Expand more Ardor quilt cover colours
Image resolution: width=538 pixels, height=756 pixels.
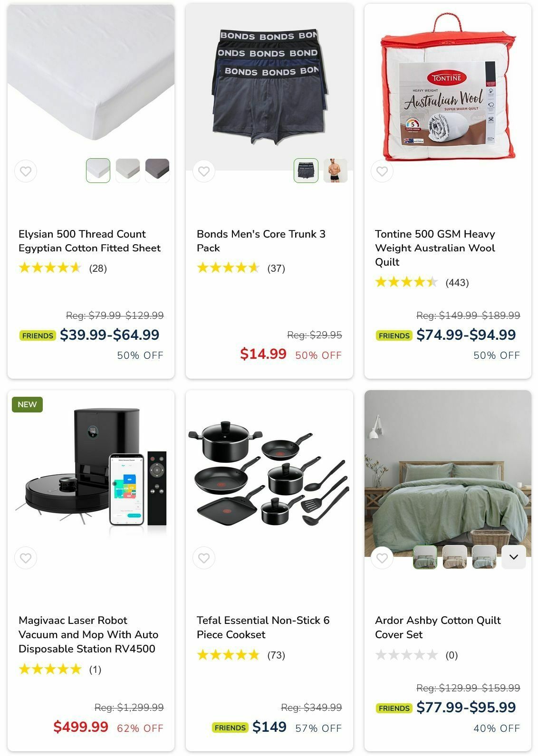pyautogui.click(x=514, y=557)
